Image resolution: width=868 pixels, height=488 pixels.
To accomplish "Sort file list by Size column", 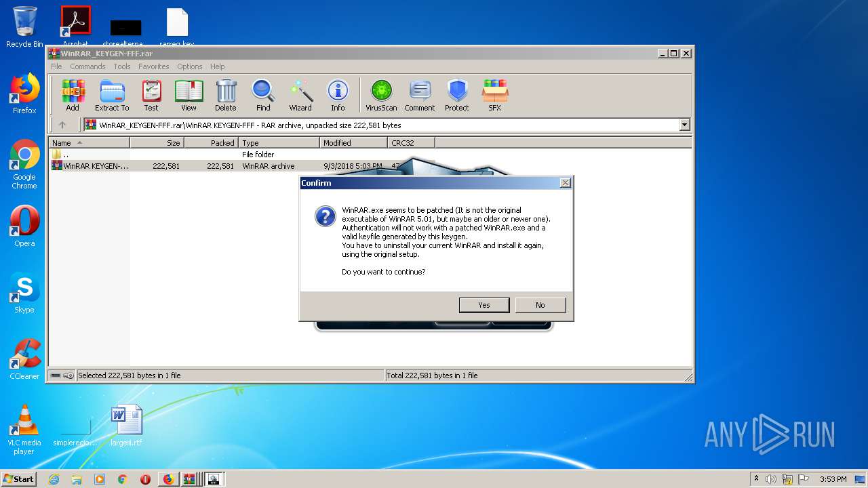I will [x=157, y=142].
